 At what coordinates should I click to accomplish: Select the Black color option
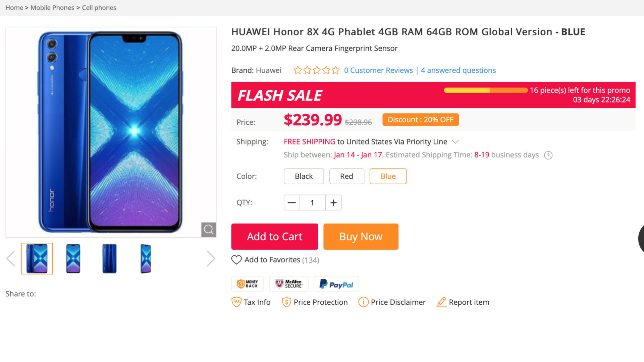(x=304, y=176)
